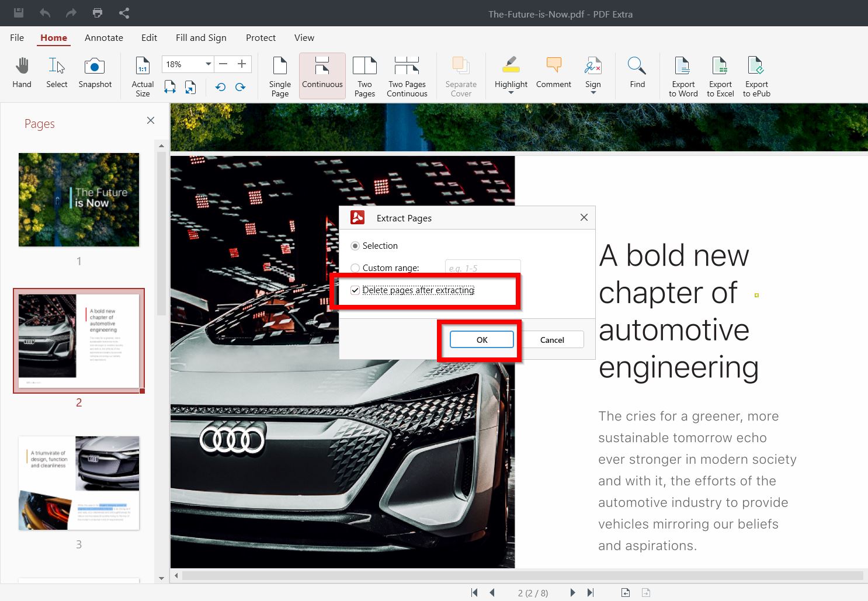
Task: Open the Annotate tab
Action: (104, 37)
